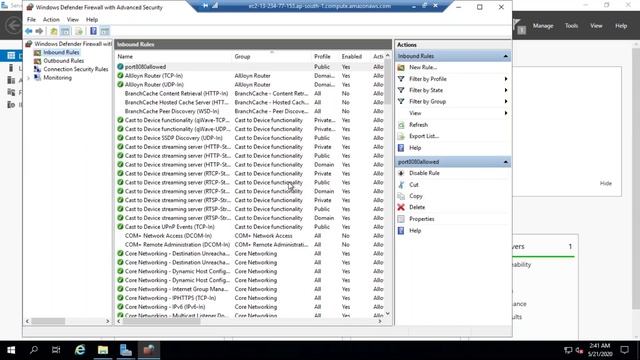
Task: Open Help from the blue question-mark toolbar icon
Action: pos(93,31)
